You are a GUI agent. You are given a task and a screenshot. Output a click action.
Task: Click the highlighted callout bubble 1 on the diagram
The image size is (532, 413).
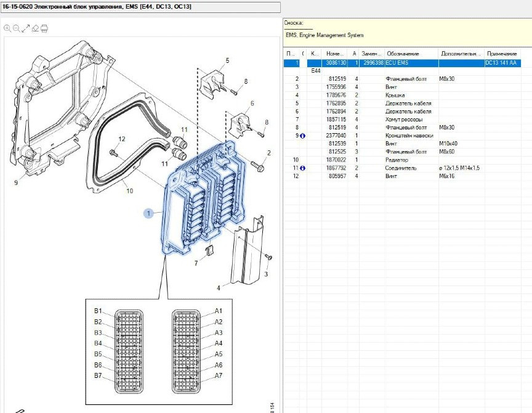point(148,213)
